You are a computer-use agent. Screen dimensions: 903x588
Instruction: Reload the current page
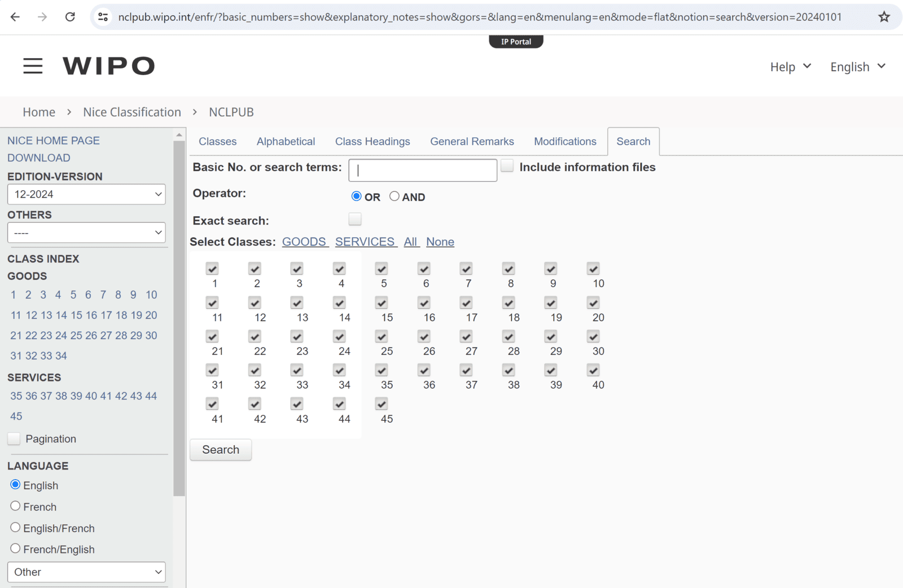tap(70, 17)
